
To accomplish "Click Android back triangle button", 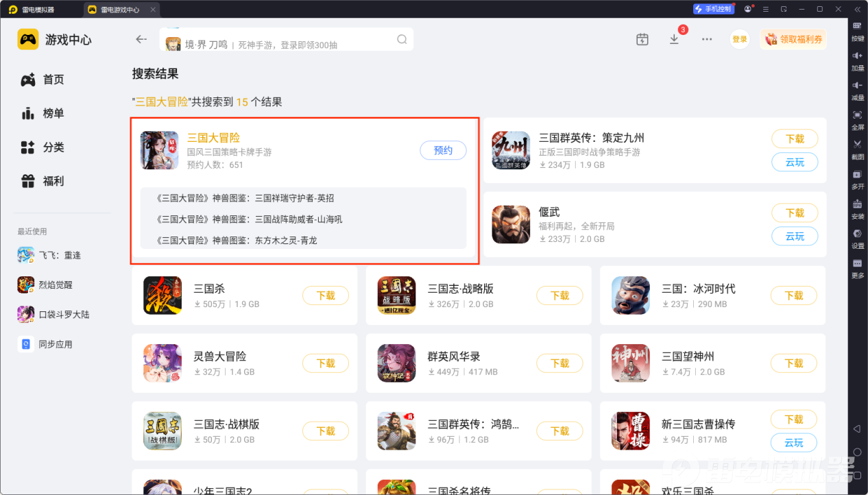I will pos(857,428).
